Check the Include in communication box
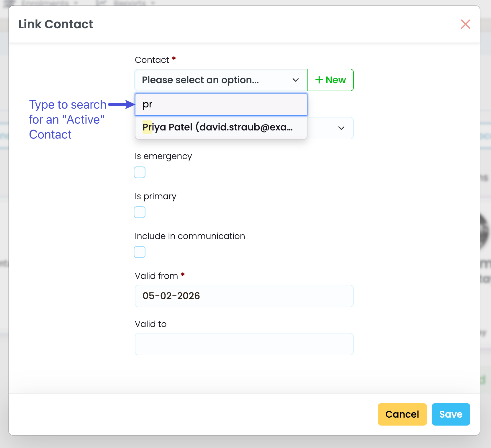This screenshot has height=448, width=491. tap(140, 252)
